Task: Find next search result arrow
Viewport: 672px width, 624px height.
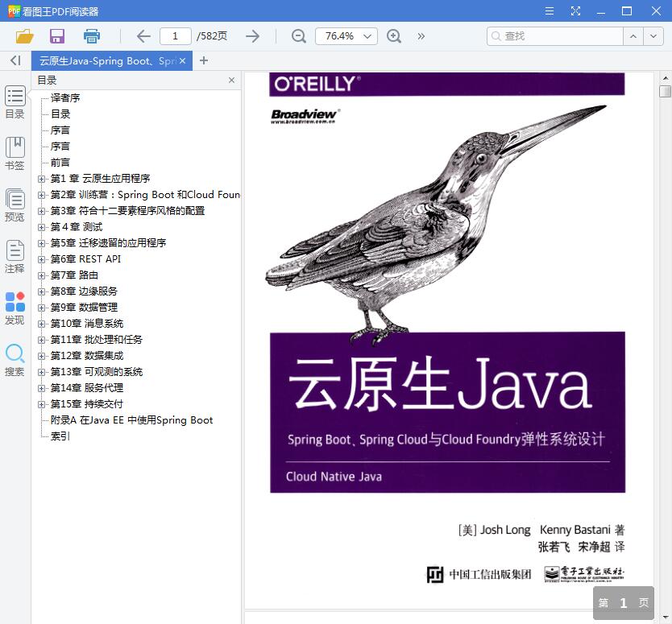Action: (x=653, y=36)
